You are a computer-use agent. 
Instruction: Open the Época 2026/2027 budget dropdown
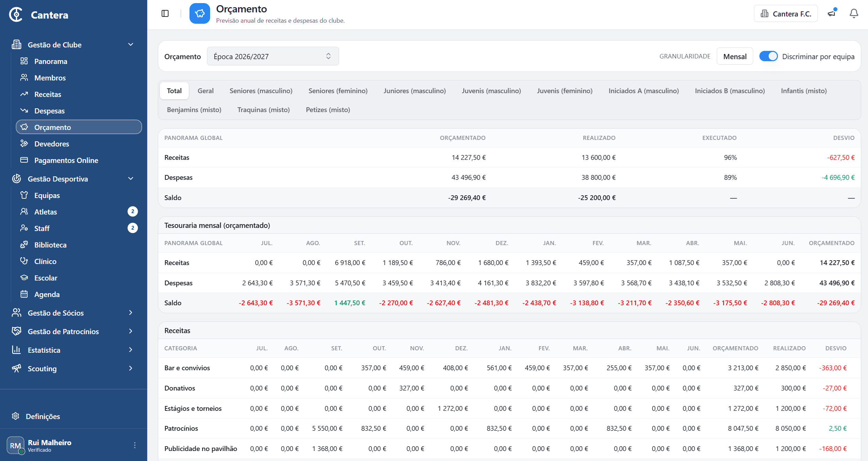273,56
